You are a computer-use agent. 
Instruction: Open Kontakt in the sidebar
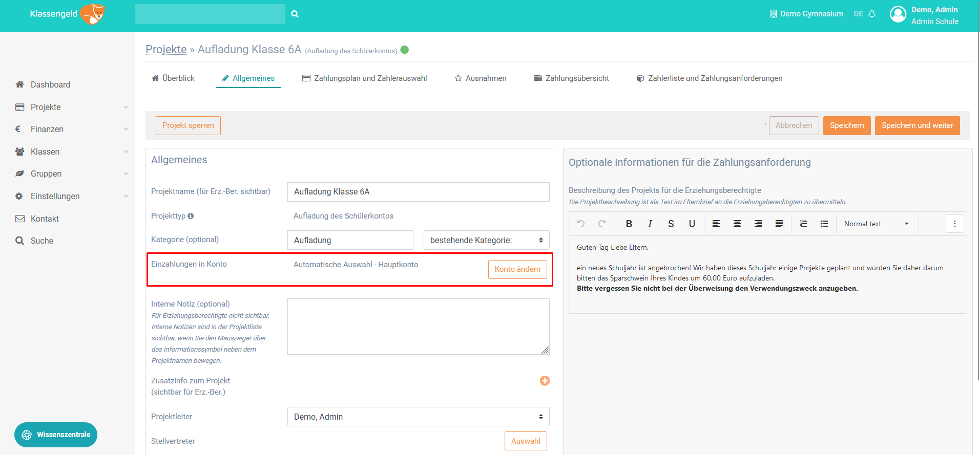click(45, 219)
